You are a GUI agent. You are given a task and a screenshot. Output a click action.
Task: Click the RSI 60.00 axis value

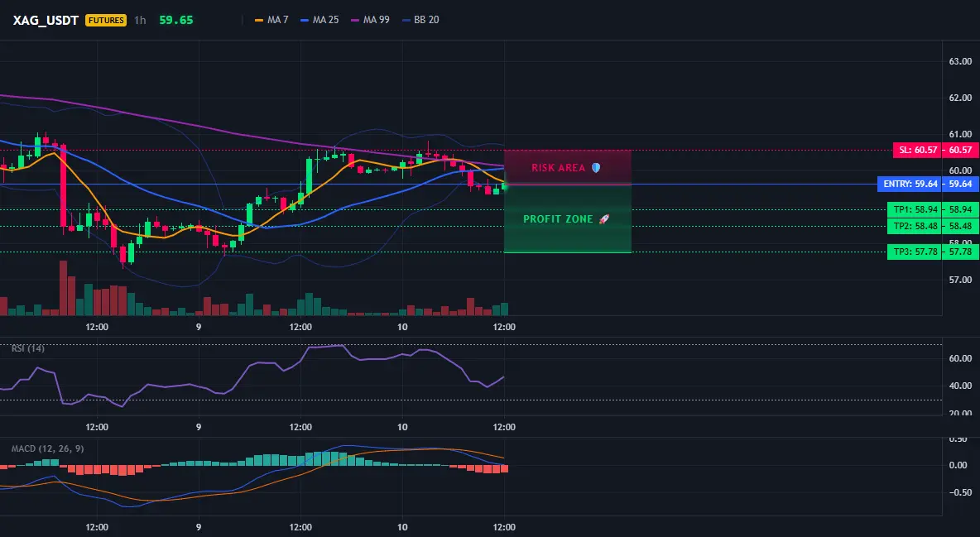[960, 358]
